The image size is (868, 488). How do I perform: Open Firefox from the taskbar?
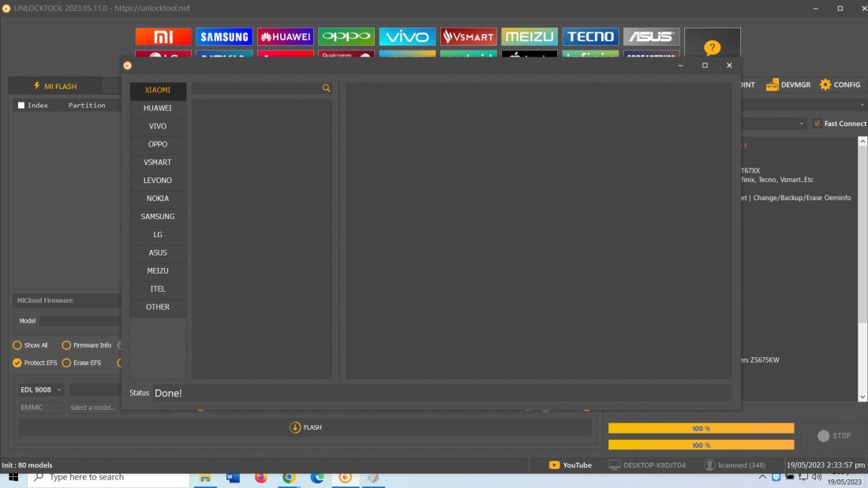(x=261, y=478)
